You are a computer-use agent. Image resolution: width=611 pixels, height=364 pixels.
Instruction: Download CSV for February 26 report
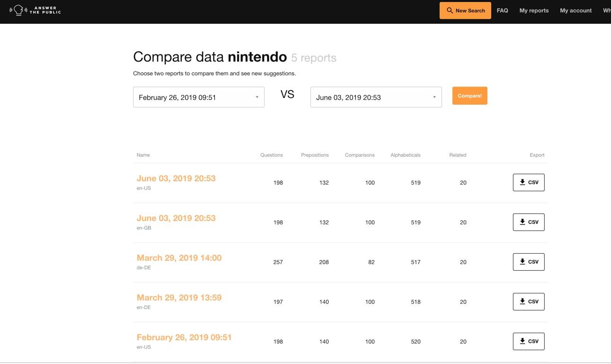tap(528, 341)
